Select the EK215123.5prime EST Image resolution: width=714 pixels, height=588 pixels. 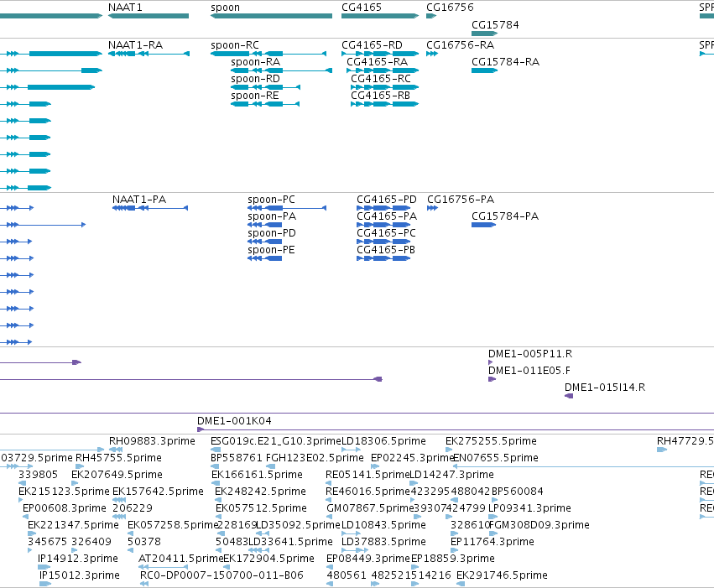(20, 500)
